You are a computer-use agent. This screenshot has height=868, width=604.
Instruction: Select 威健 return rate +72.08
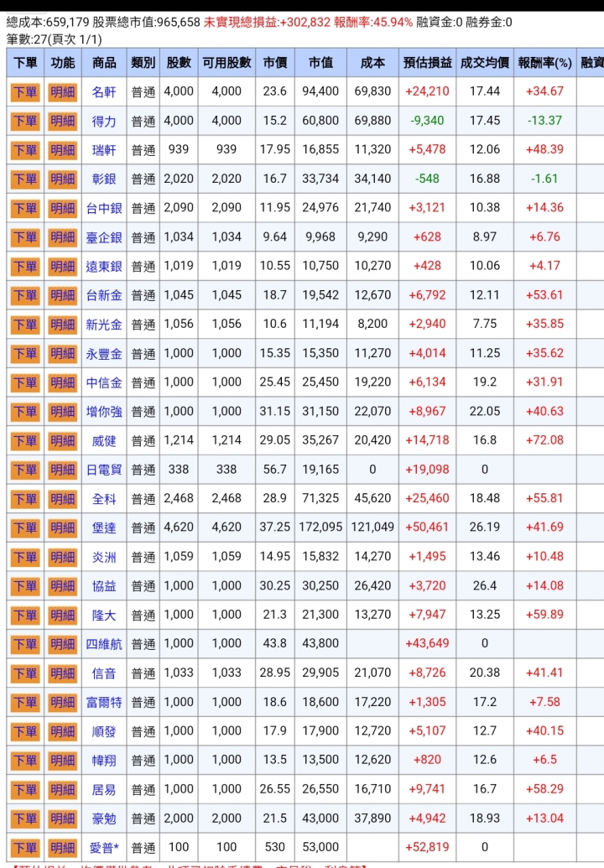pyautogui.click(x=544, y=440)
